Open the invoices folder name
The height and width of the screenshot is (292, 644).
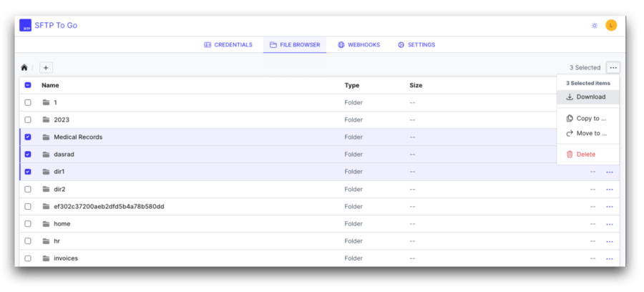[x=66, y=258]
